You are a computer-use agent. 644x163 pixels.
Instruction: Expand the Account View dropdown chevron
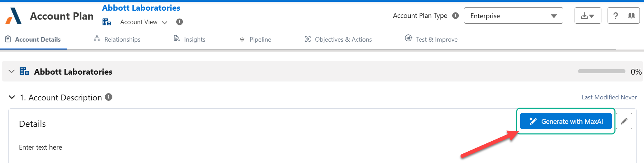(x=165, y=22)
